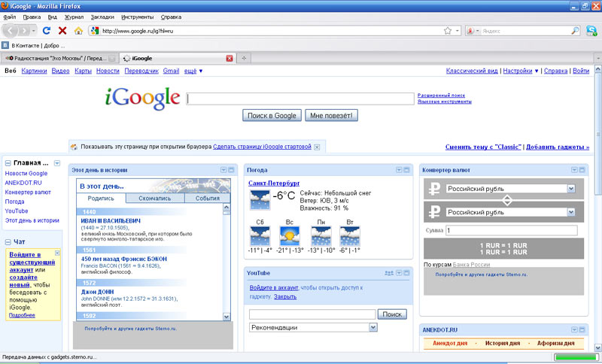The width and height of the screenshot is (602, 364).
Task: Open the 'ещё' services dropdown
Action: click(193, 71)
